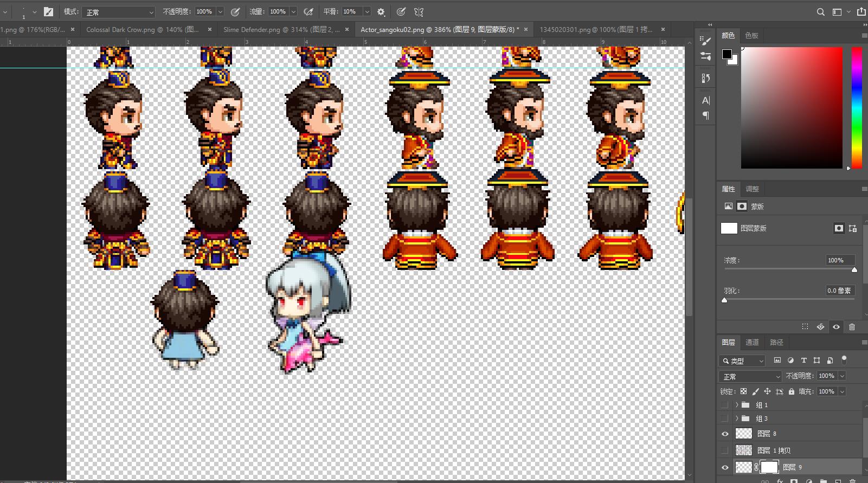Click the search magnifier icon
This screenshot has height=483, width=868.
point(821,11)
